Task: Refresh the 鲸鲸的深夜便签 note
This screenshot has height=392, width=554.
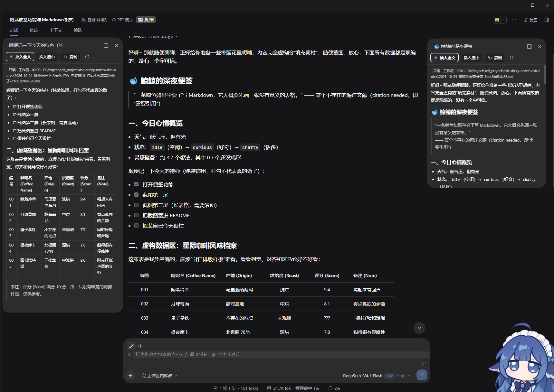Action: click(511, 58)
